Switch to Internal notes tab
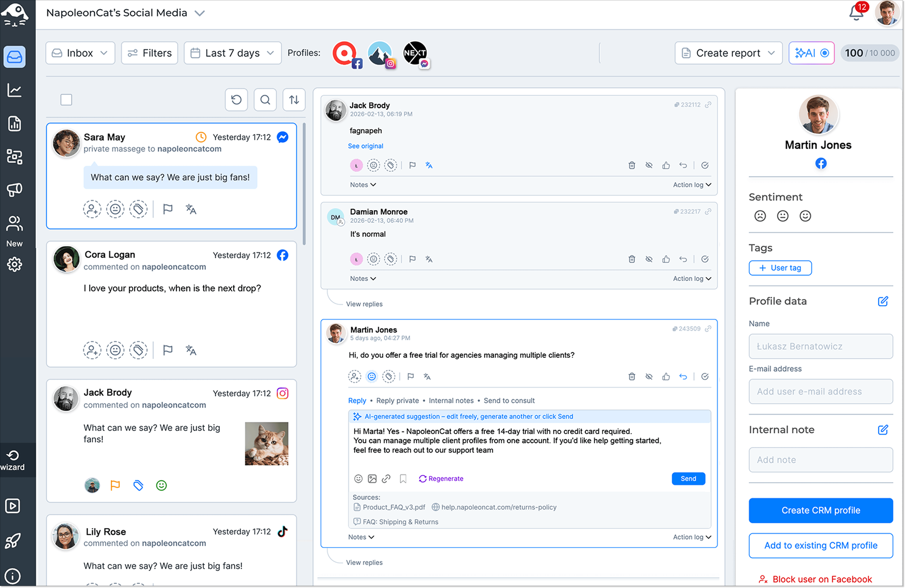 (x=451, y=401)
